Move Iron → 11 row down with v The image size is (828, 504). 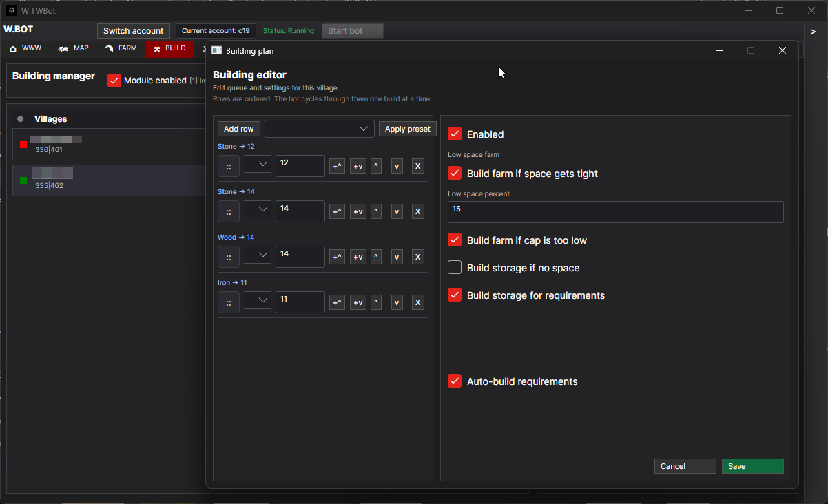(397, 302)
